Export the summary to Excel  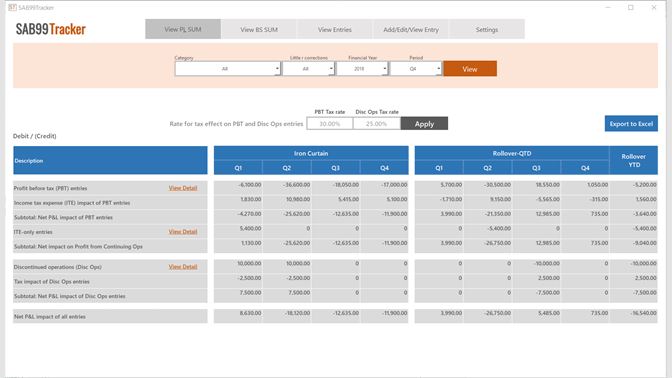(x=631, y=123)
